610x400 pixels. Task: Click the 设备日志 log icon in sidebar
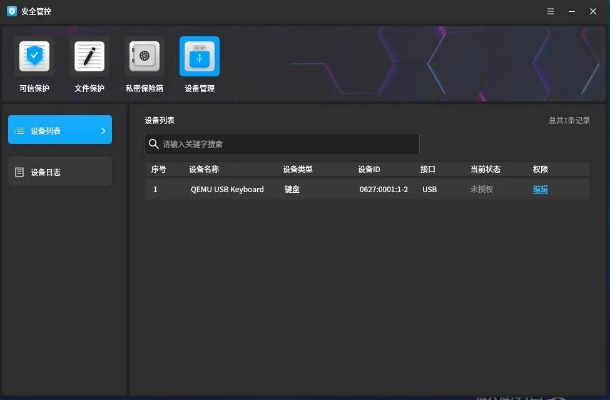coord(20,172)
